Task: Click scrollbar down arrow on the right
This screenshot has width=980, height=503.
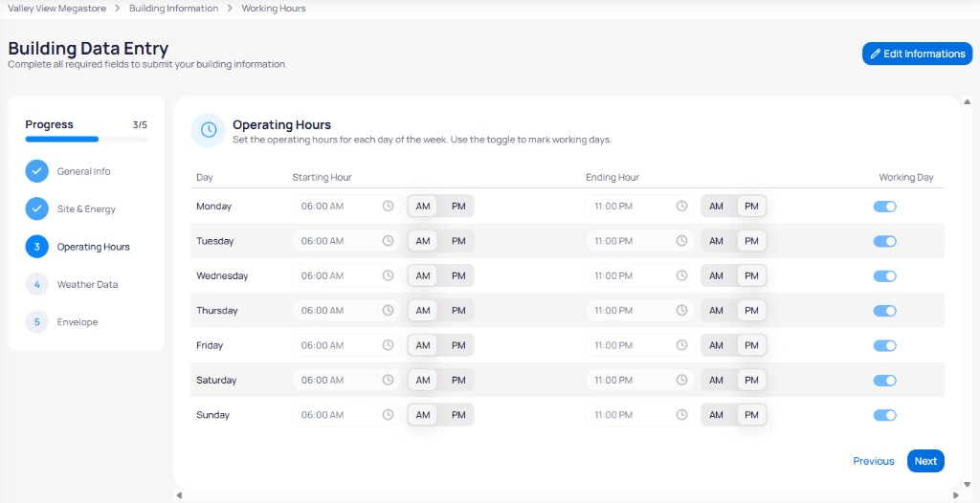Action: 967,484
